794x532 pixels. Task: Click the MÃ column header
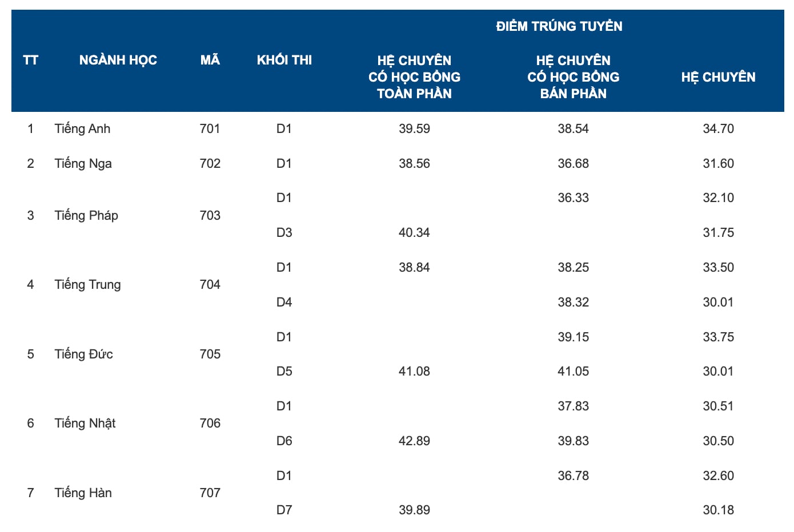(x=210, y=60)
